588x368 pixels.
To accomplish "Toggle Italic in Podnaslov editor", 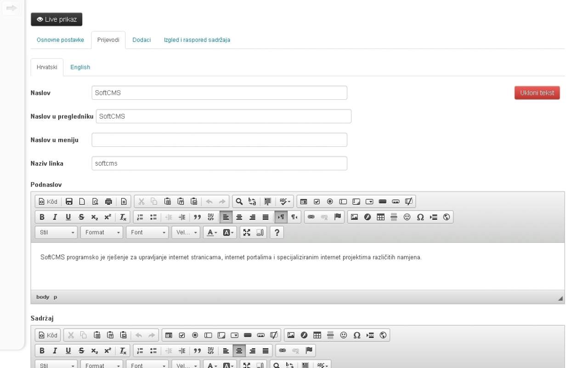I will point(55,217).
